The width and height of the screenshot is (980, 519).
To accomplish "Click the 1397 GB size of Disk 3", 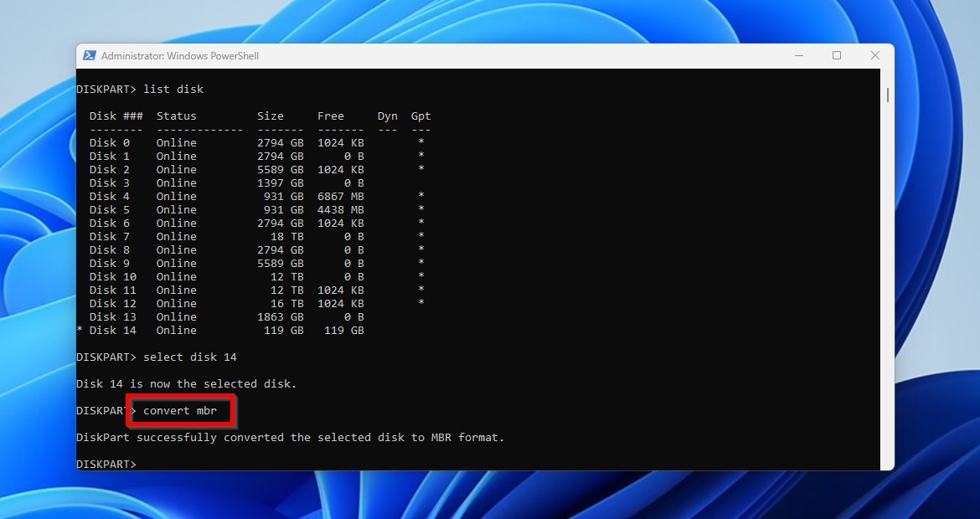I will pyautogui.click(x=280, y=183).
